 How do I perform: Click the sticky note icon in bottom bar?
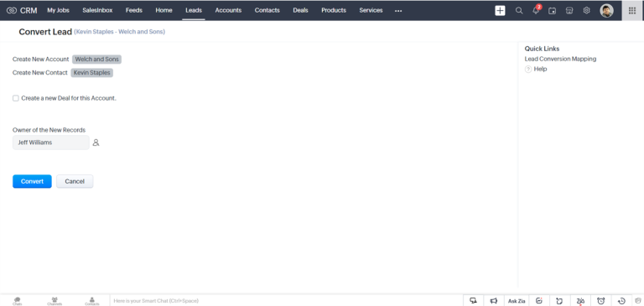pyautogui.click(x=559, y=301)
